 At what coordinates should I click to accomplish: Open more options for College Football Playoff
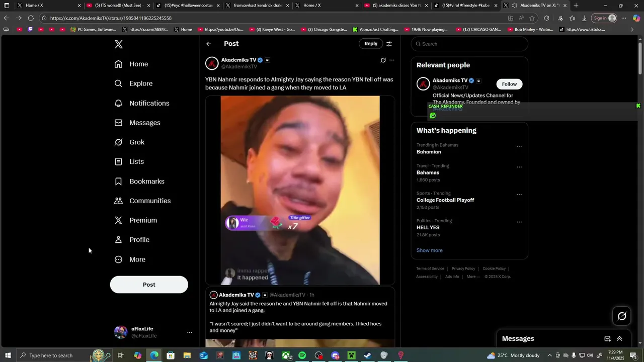pos(519,195)
